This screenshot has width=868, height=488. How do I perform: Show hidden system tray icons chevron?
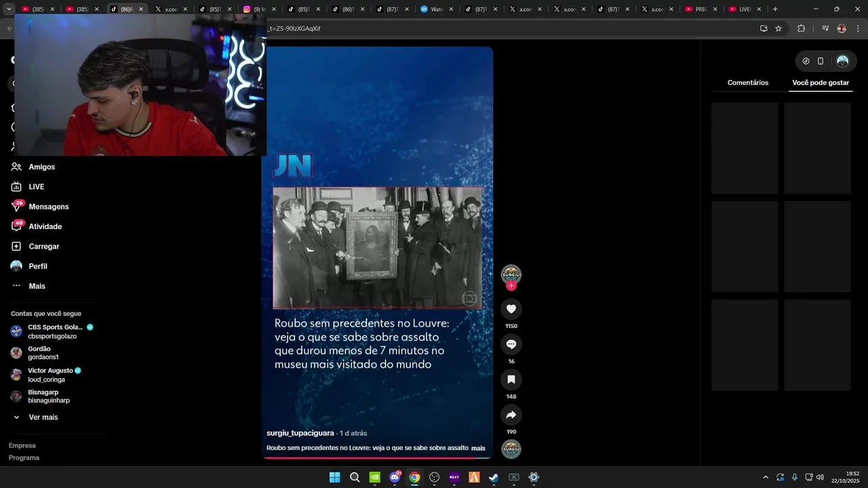pyautogui.click(x=766, y=477)
